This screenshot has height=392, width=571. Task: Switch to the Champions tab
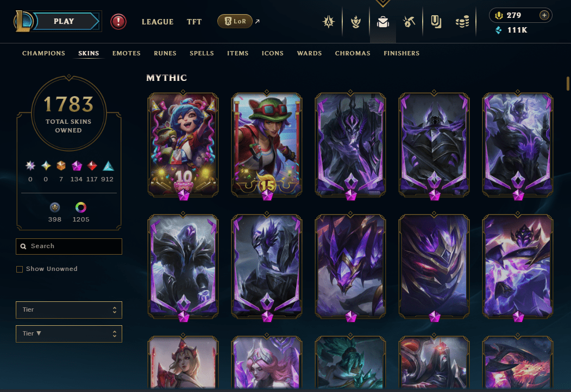[43, 53]
